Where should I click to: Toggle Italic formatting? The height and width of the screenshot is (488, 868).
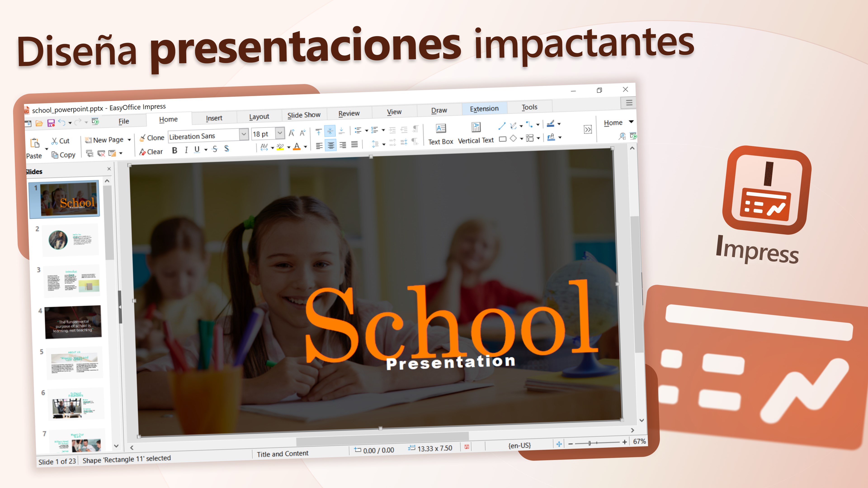(186, 150)
